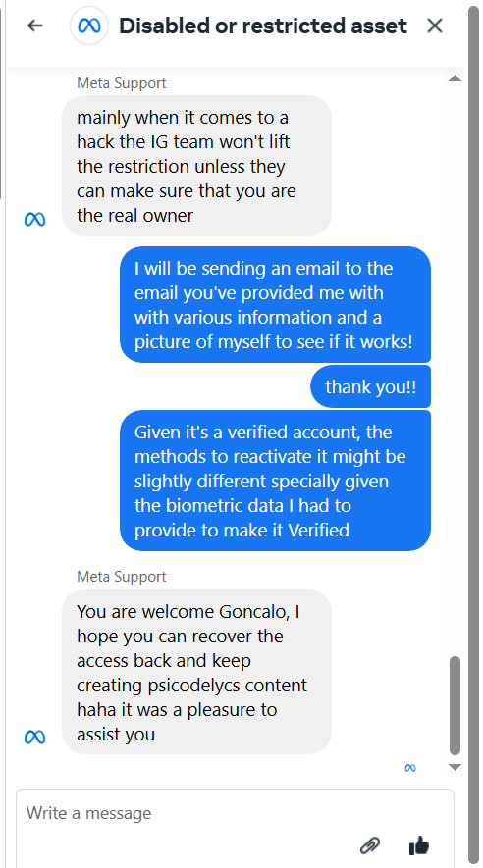Click the 'thank you!!' message bubble

pos(370,386)
